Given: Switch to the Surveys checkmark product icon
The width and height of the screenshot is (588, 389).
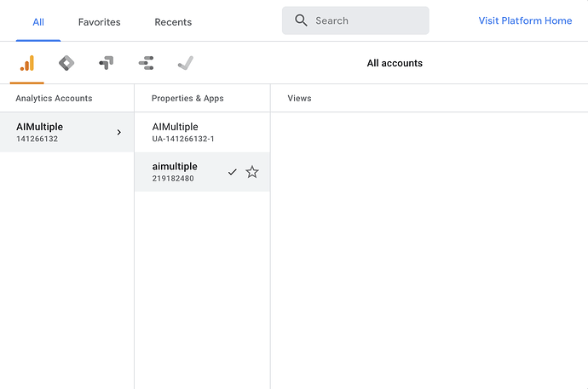Looking at the screenshot, I should 186,63.
